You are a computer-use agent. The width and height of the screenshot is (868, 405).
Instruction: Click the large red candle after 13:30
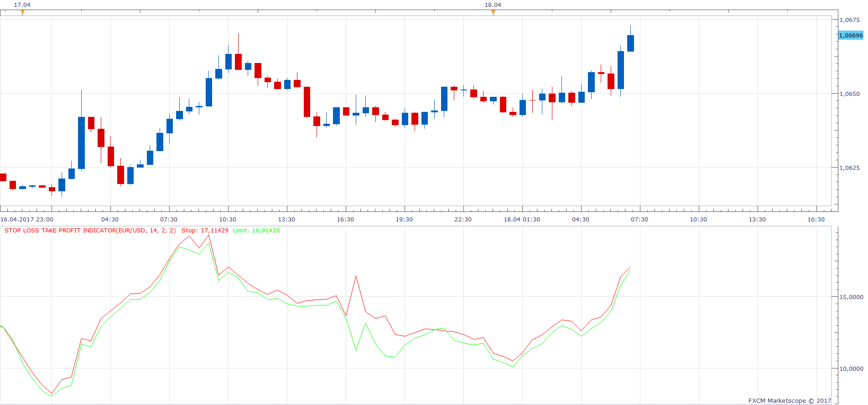point(307,102)
